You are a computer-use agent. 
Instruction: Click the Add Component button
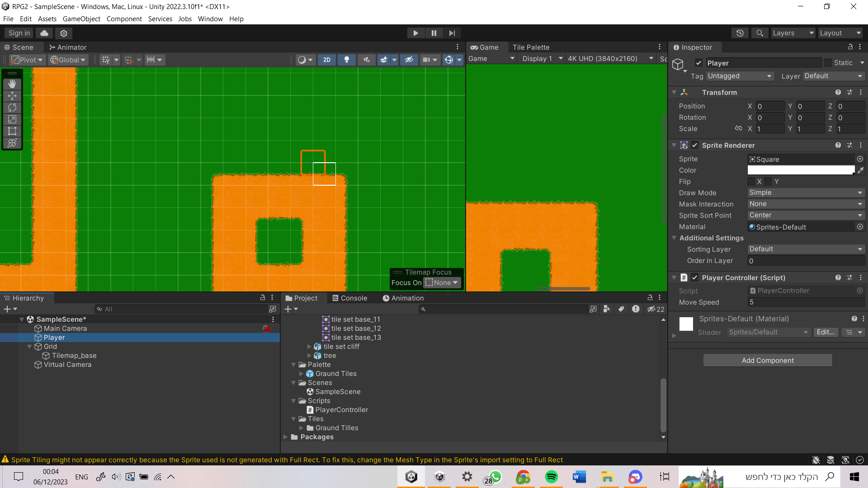coord(767,361)
